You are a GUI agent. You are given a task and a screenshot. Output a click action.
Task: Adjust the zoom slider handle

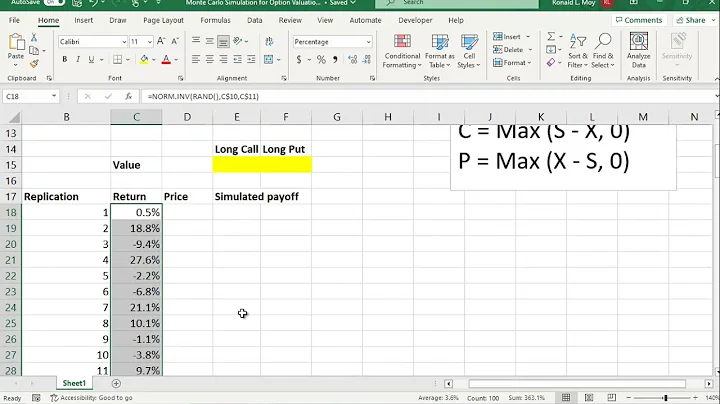point(665,398)
